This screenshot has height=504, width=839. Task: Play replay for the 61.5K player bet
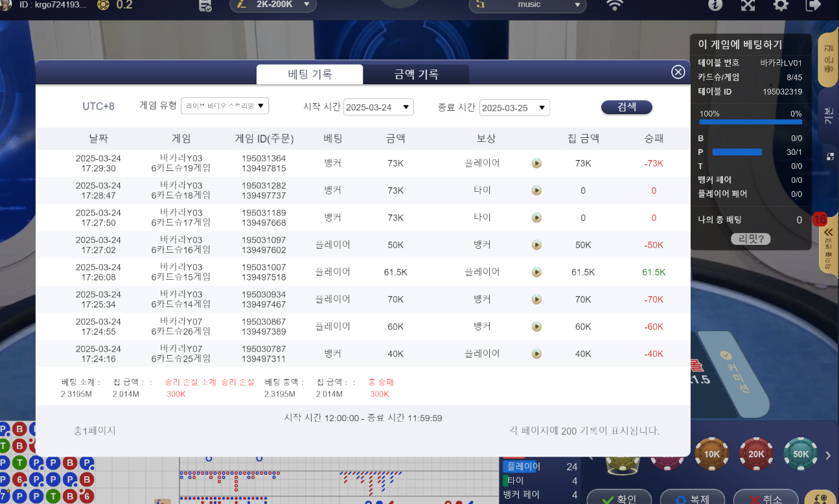coord(536,272)
